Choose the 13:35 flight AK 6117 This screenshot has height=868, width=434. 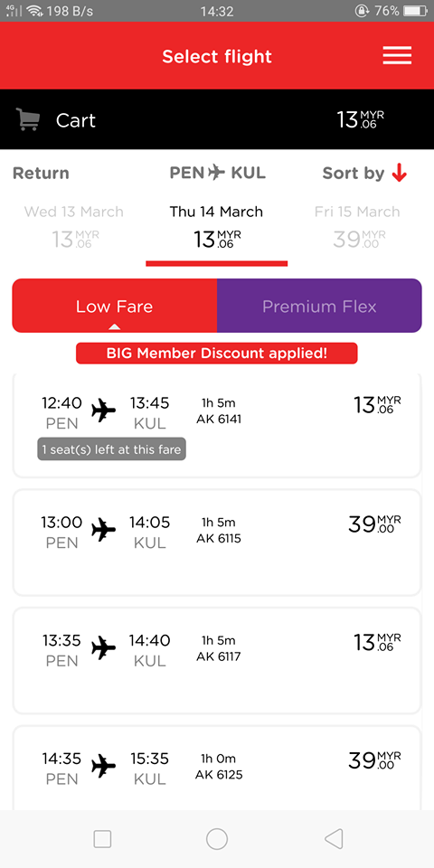coord(217,660)
